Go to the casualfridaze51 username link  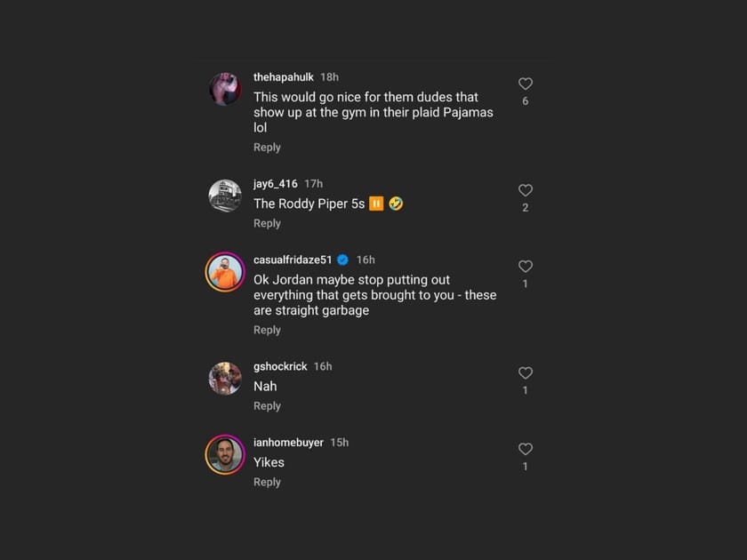293,260
